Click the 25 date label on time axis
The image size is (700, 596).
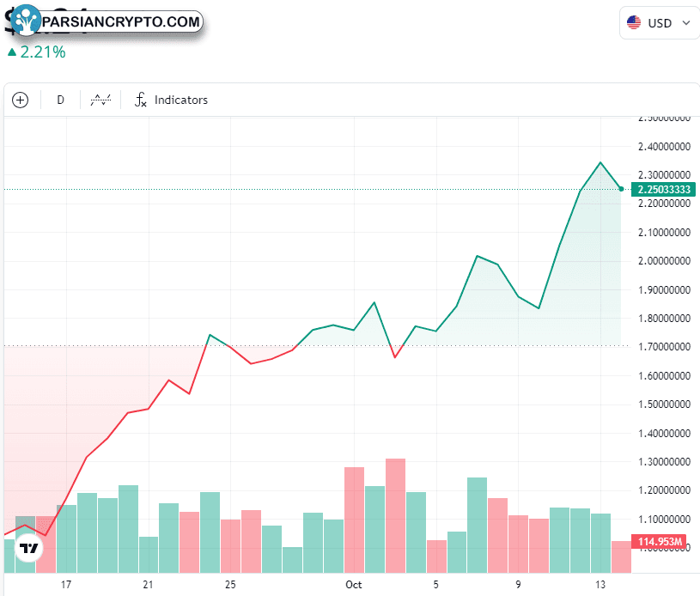pyautogui.click(x=230, y=584)
